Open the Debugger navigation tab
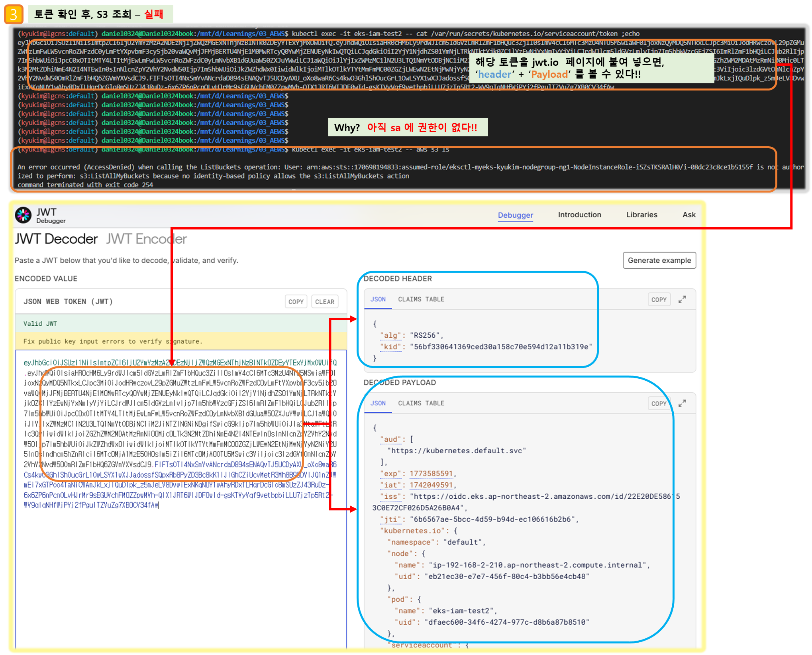Screen dimensions: 812x655 tap(515, 215)
